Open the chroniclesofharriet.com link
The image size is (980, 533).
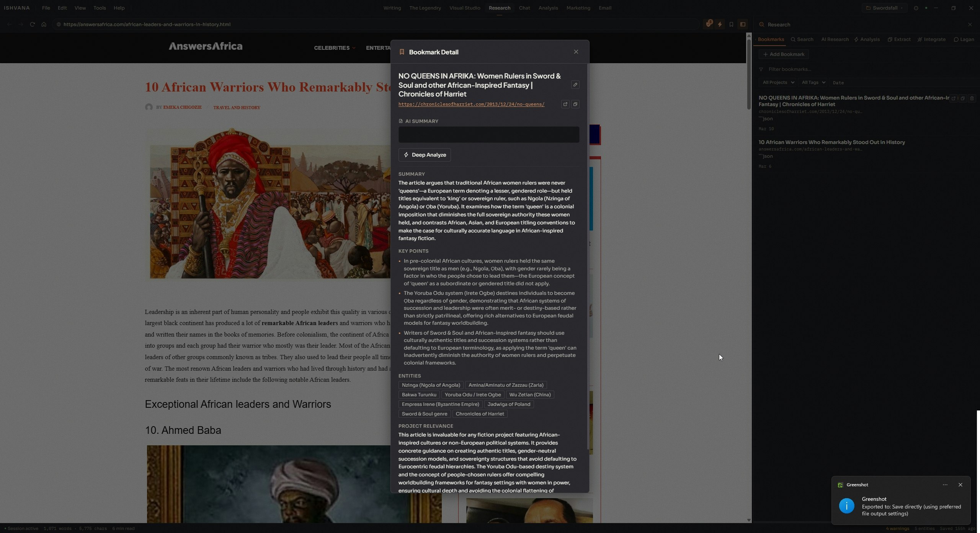(471, 104)
